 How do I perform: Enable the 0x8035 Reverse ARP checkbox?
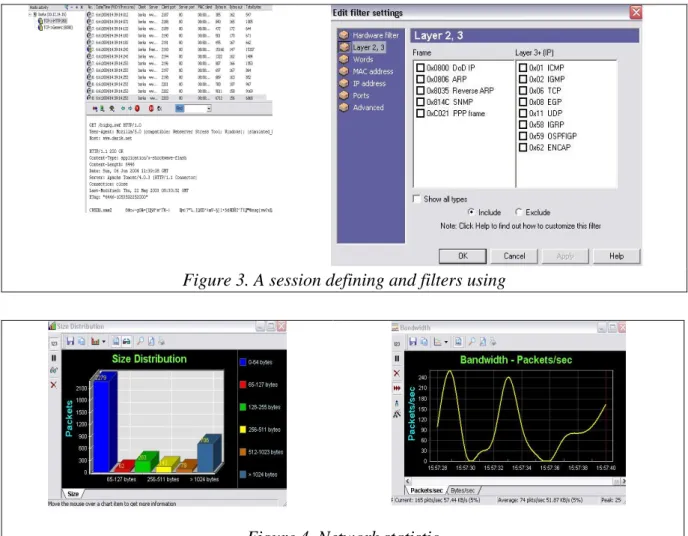pos(420,90)
